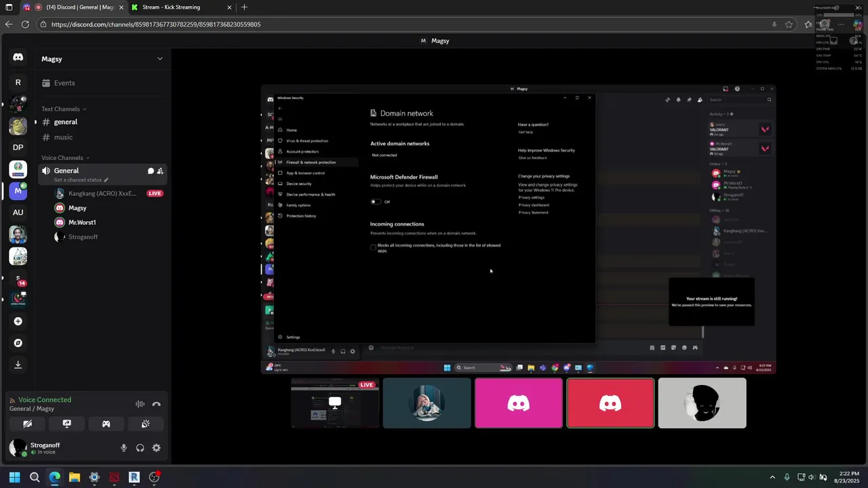This screenshot has width=868, height=488.
Task: Toggle camera on in the voice panel
Action: [x=27, y=424]
